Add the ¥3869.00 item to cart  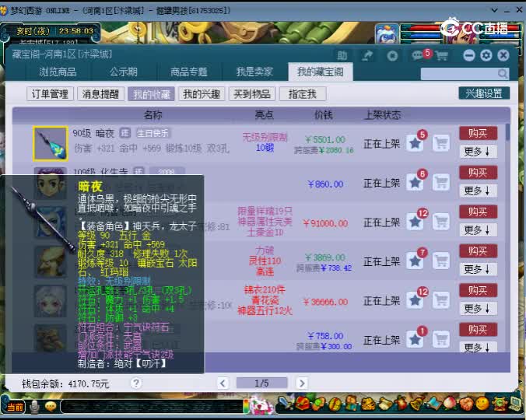pos(440,261)
